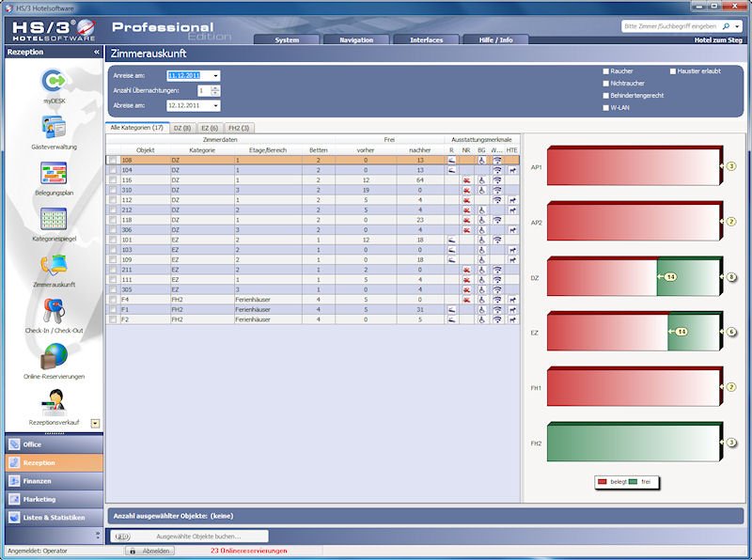
Task: Open Gästeverwaltung guest management icon
Action: click(x=54, y=127)
